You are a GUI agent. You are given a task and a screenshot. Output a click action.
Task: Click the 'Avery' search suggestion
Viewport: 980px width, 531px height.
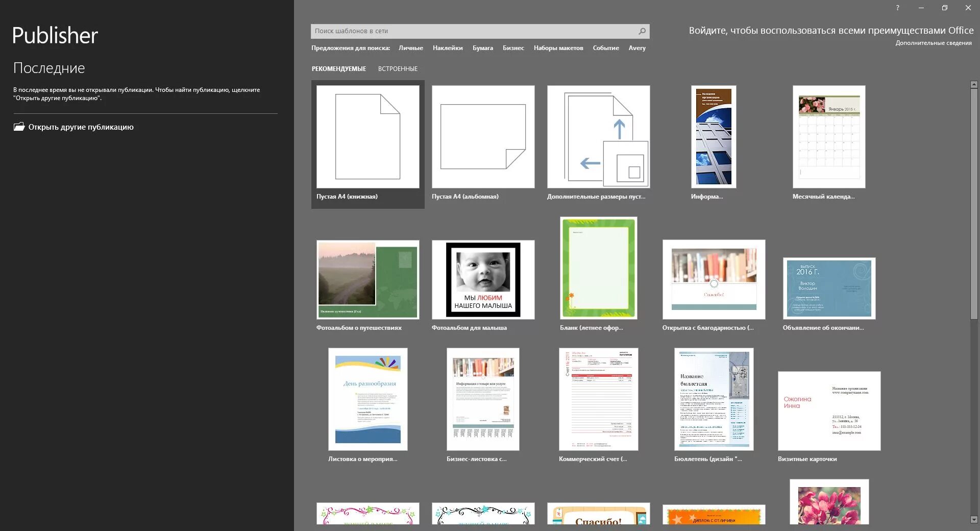[637, 48]
